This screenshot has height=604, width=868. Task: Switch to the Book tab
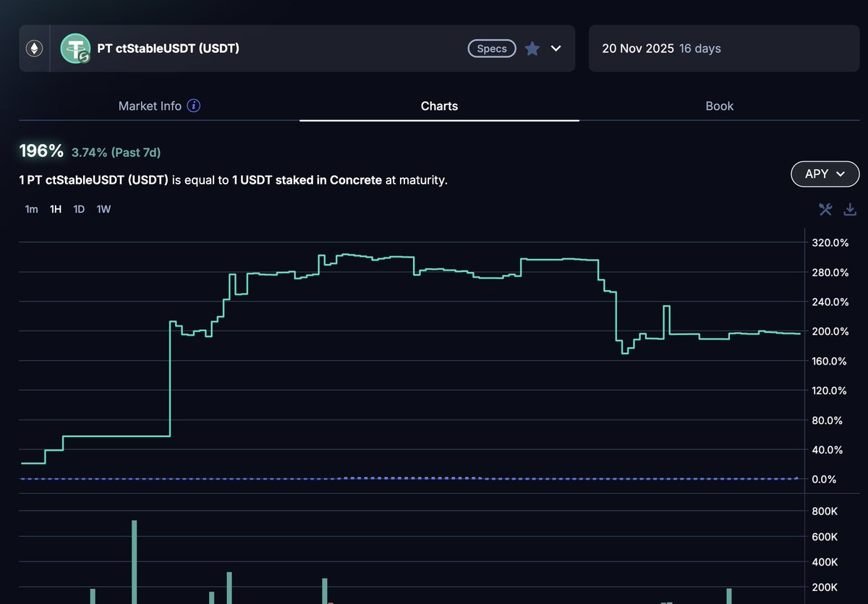click(x=720, y=106)
